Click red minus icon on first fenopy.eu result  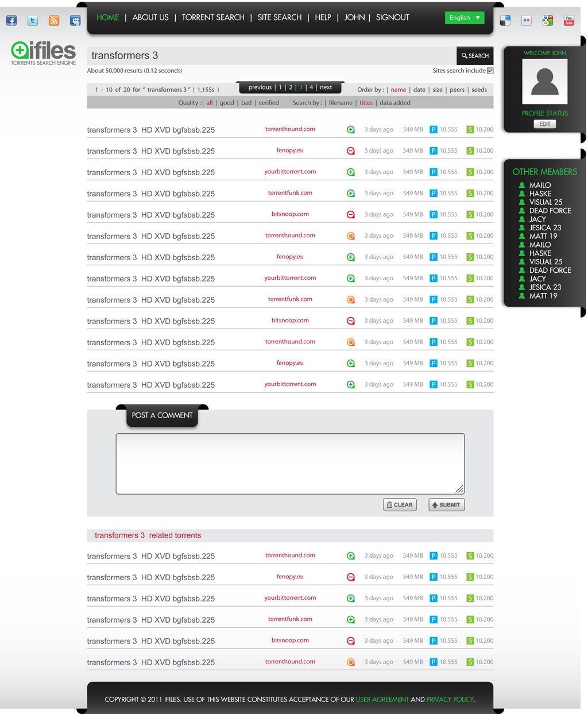[351, 151]
